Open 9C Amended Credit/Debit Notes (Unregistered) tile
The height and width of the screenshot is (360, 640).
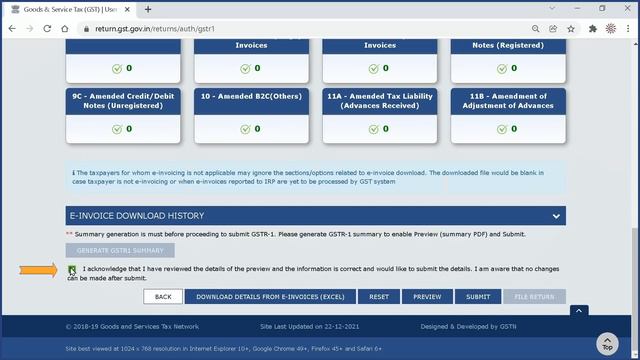point(123,116)
